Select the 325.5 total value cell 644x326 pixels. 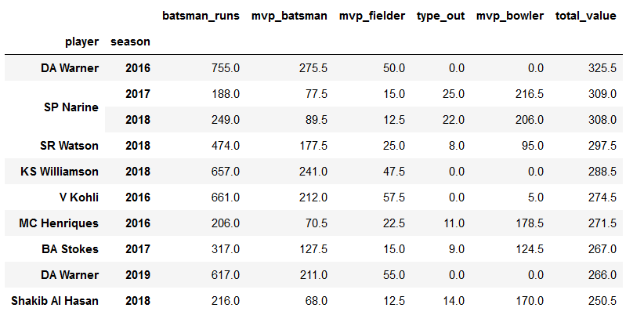click(602, 67)
